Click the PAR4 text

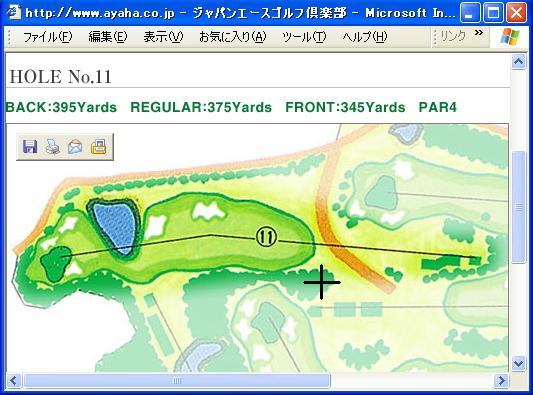437,107
